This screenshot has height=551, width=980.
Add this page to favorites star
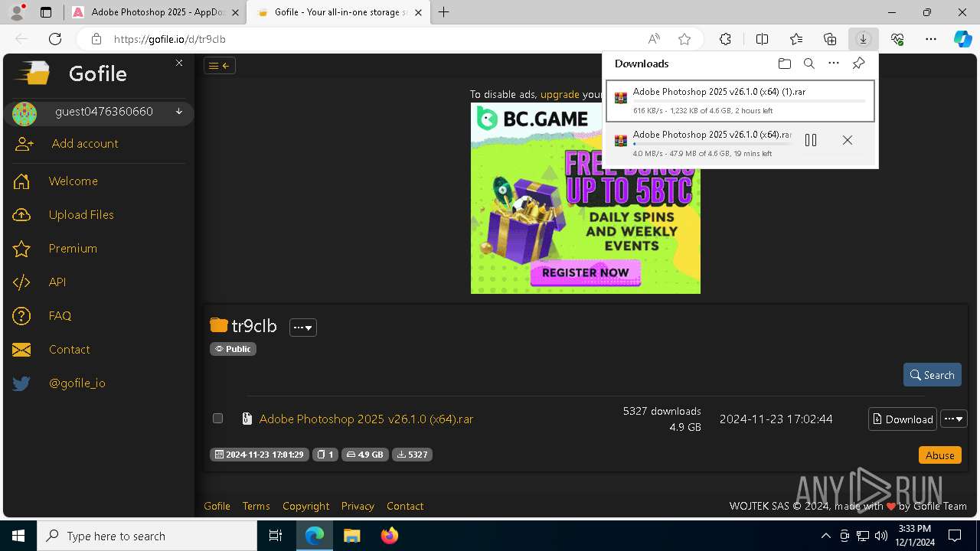pos(684,39)
